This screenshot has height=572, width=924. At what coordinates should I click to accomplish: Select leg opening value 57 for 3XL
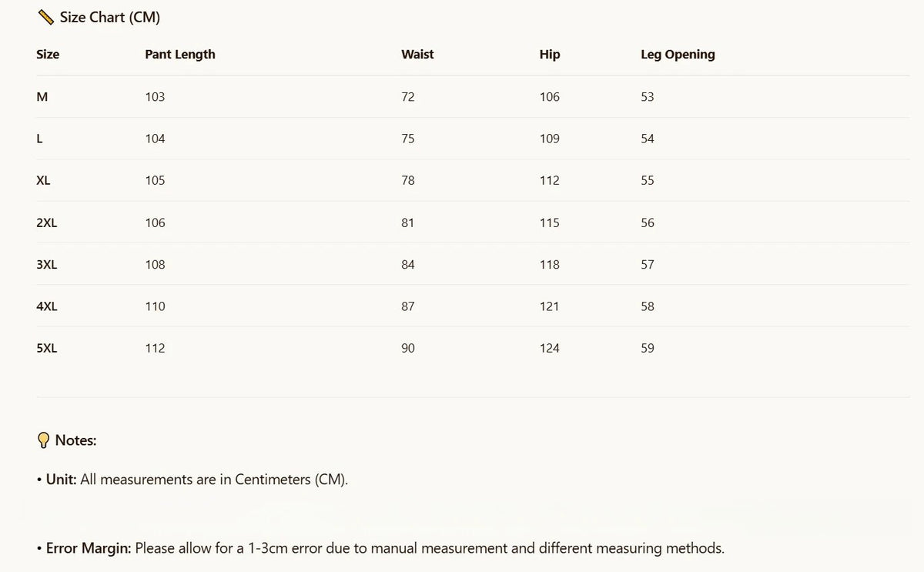(648, 264)
